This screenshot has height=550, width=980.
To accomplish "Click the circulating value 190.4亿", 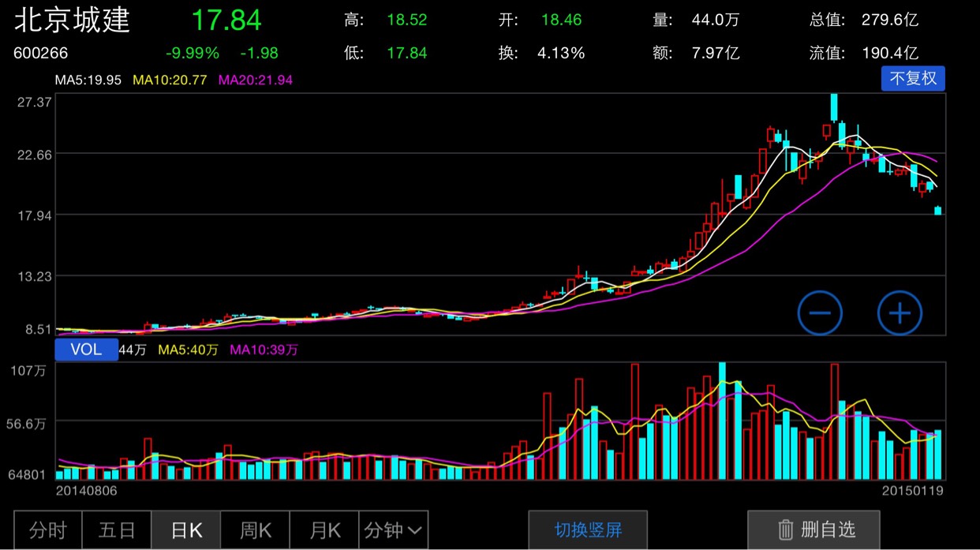I will pyautogui.click(x=890, y=54).
